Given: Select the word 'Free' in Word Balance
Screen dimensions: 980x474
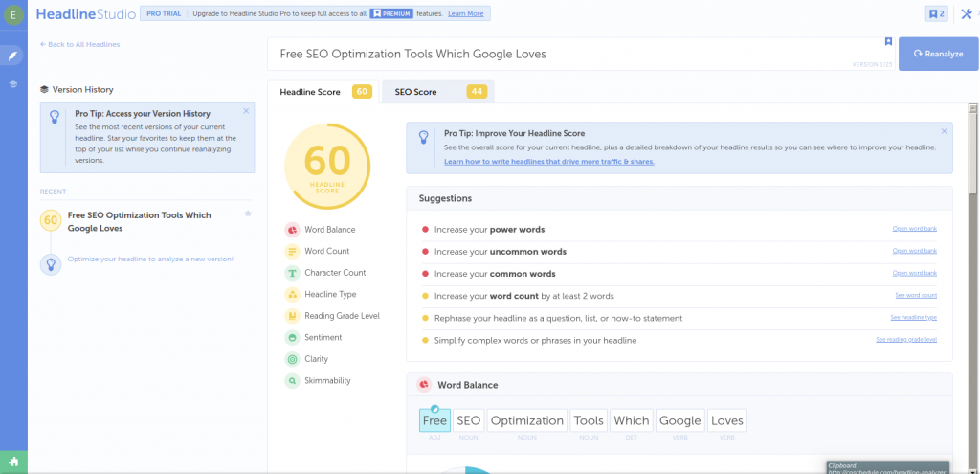Looking at the screenshot, I should 435,420.
